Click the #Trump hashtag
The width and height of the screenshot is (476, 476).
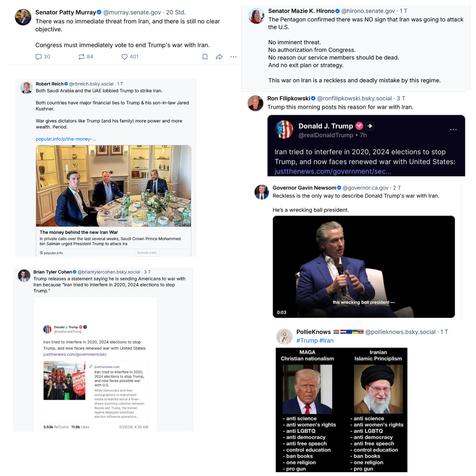(307, 340)
